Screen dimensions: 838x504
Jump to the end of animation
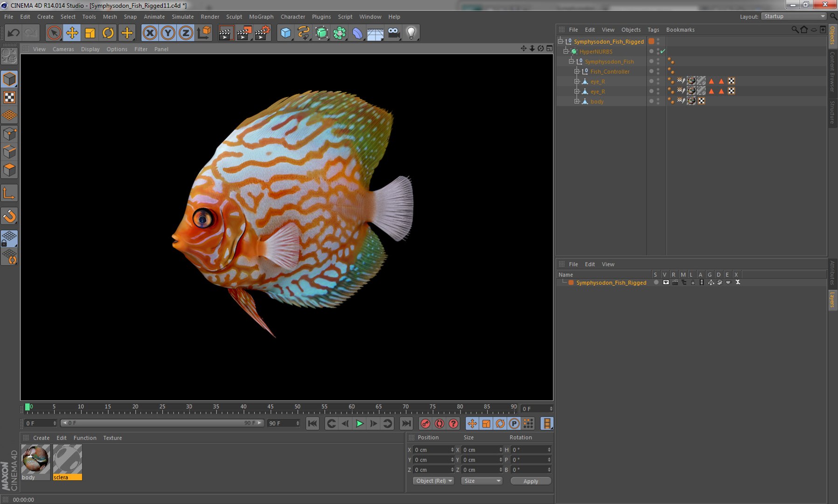click(x=406, y=423)
